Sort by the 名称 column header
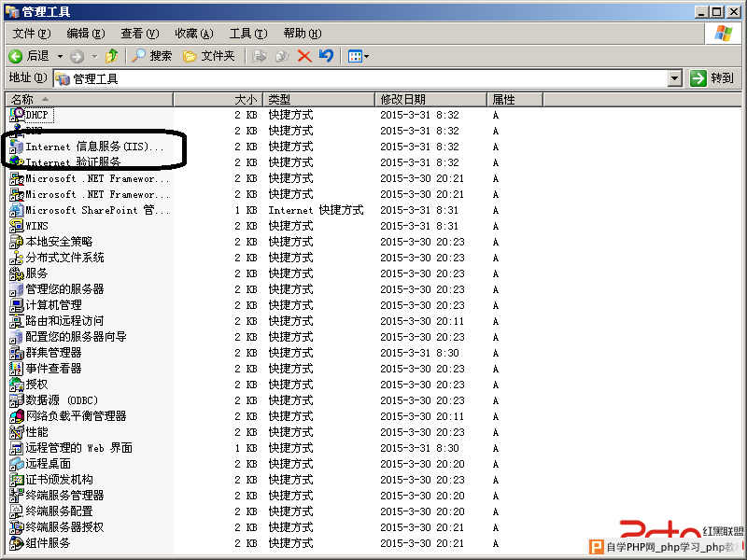747x560 pixels. pos(89,99)
